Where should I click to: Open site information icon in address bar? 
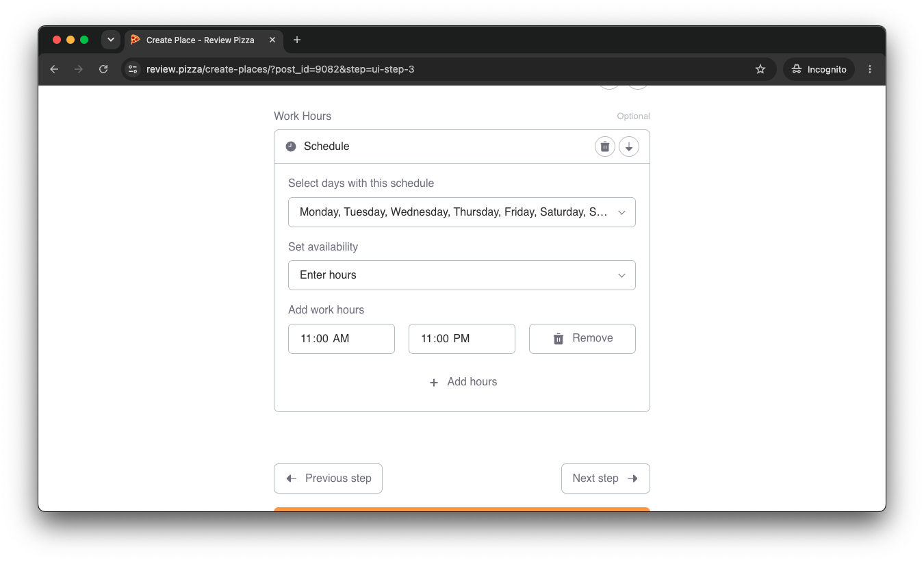pos(133,69)
